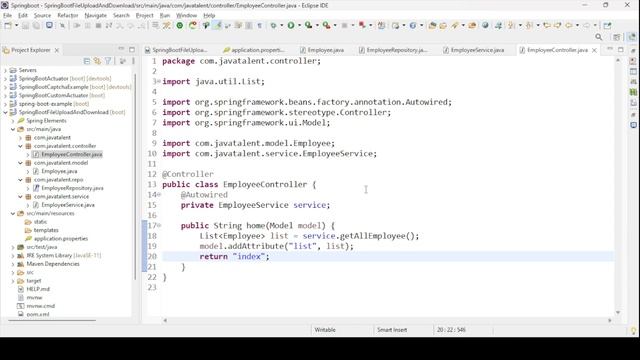This screenshot has height=360, width=640.
Task: Click the Run with Coverage icon
Action: point(309,25)
